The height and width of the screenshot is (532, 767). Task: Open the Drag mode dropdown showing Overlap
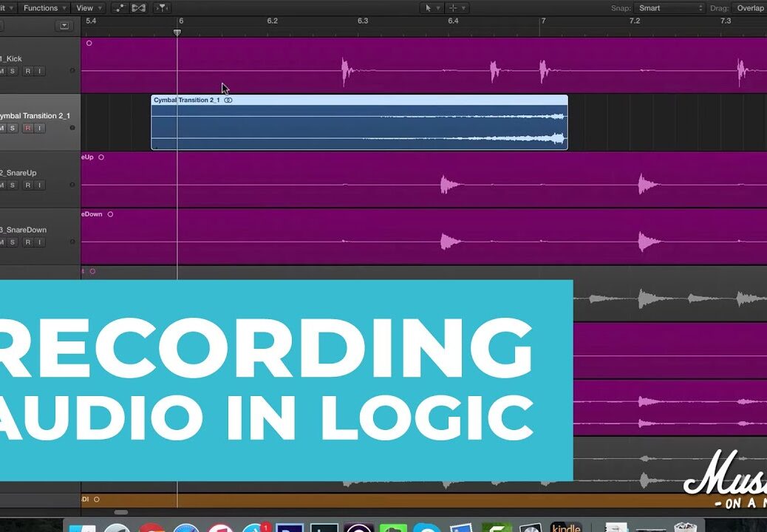pos(749,8)
